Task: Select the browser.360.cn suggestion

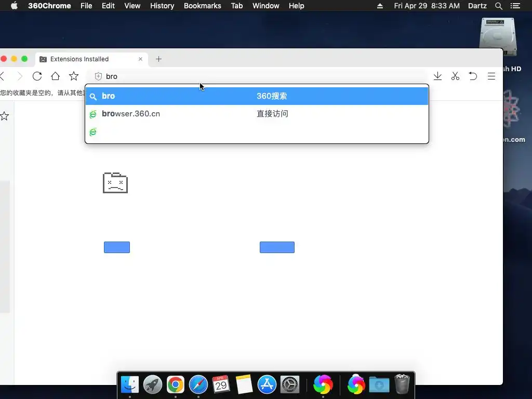Action: pyautogui.click(x=257, y=114)
